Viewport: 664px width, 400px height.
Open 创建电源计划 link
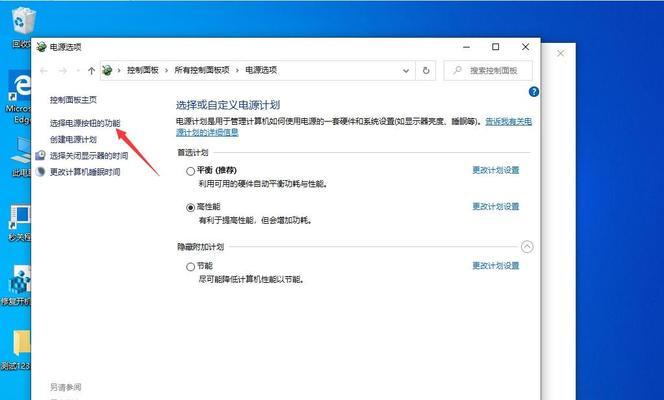tap(73, 139)
